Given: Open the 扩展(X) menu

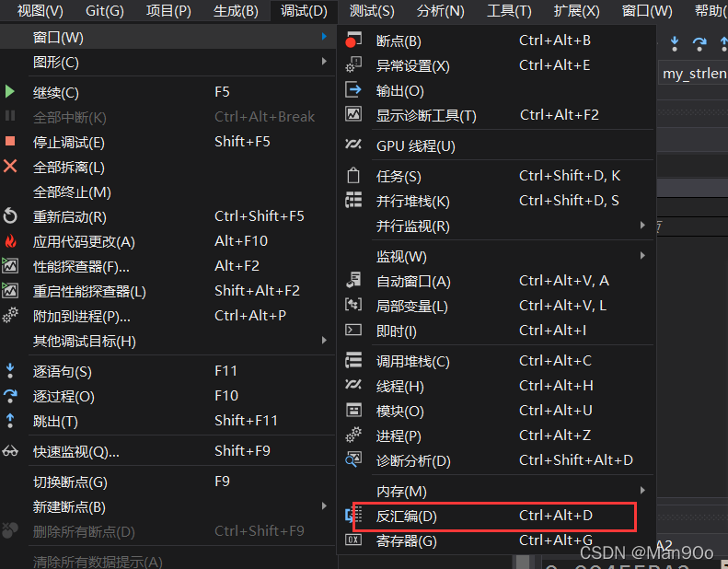Looking at the screenshot, I should [577, 11].
